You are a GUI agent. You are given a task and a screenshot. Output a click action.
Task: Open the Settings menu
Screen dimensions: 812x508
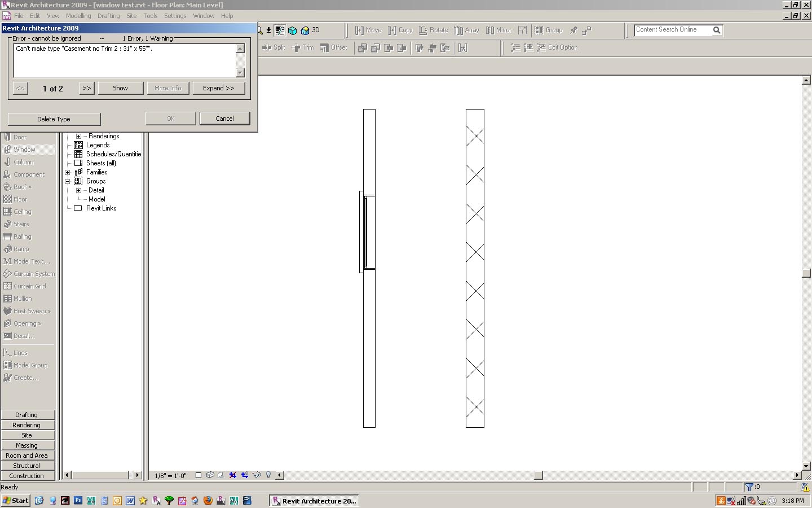point(175,16)
